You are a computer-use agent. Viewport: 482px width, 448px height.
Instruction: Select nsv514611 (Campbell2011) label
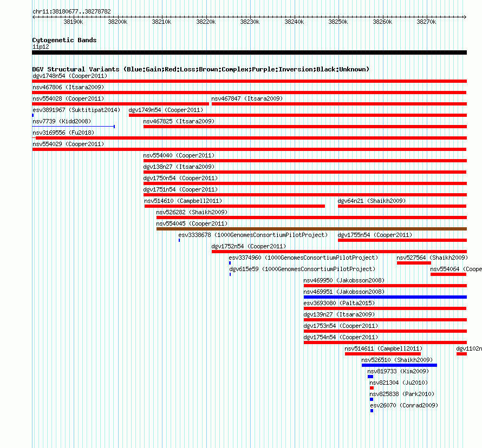383,348
